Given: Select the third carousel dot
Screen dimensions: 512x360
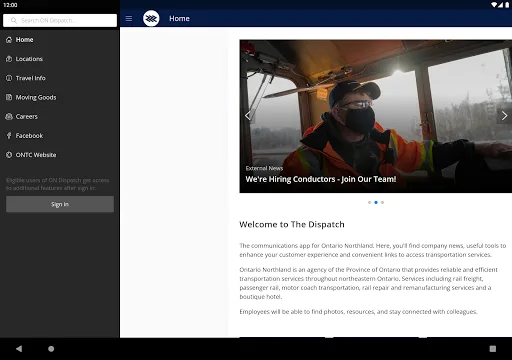Looking at the screenshot, I should click(382, 202).
